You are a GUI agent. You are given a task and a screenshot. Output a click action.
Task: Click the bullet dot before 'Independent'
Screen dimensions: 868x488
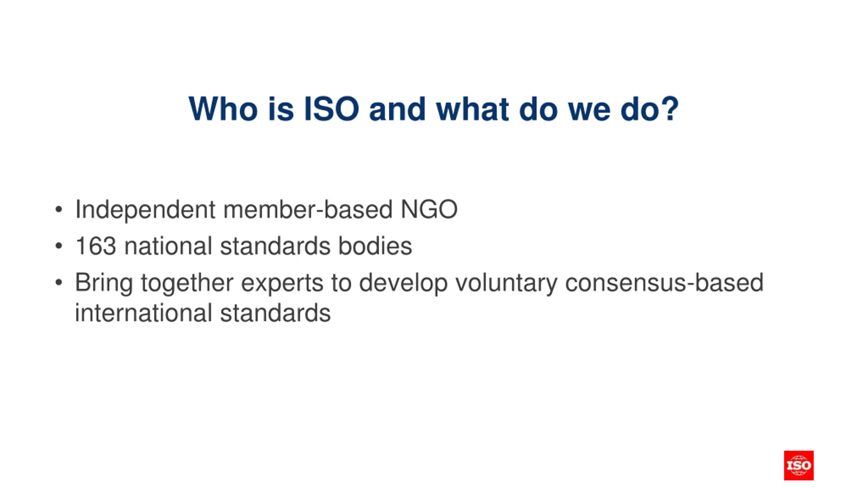59,210
